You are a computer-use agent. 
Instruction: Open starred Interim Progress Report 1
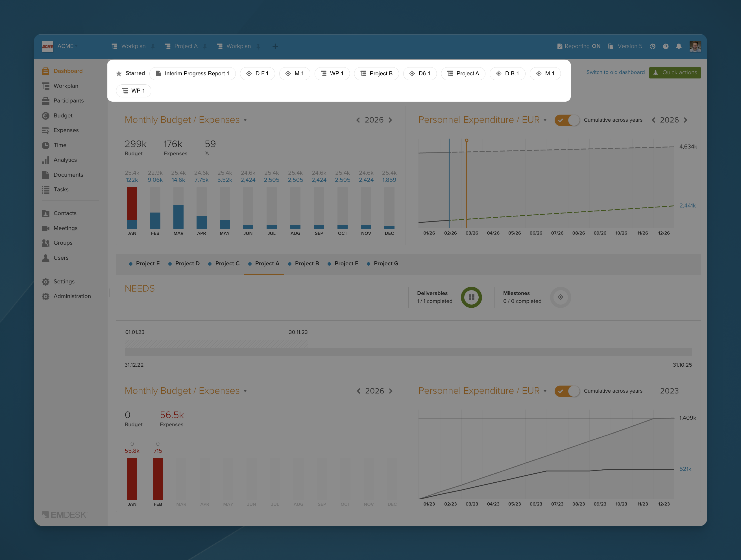point(192,73)
